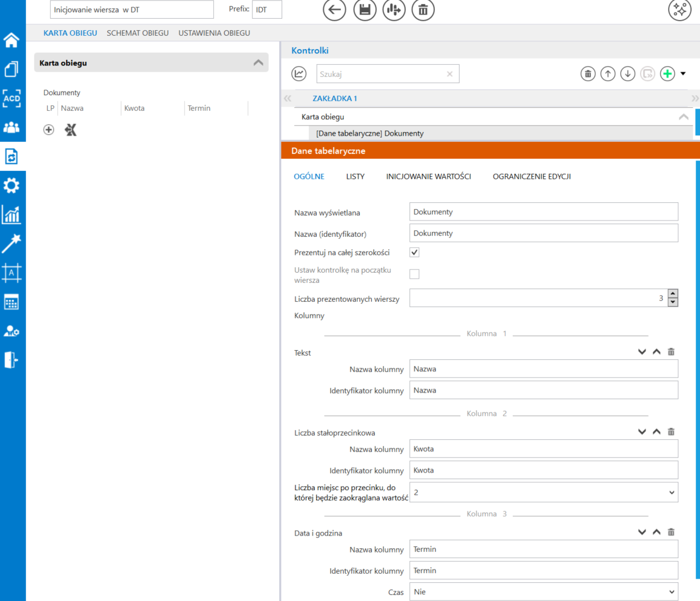Delete the selected control in Kontrolki toolbar
Viewport: 700px width, 601px height.
pyautogui.click(x=588, y=74)
